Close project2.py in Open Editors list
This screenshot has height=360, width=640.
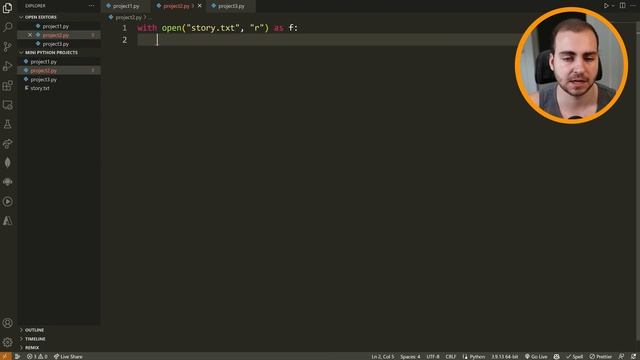pyautogui.click(x=30, y=35)
